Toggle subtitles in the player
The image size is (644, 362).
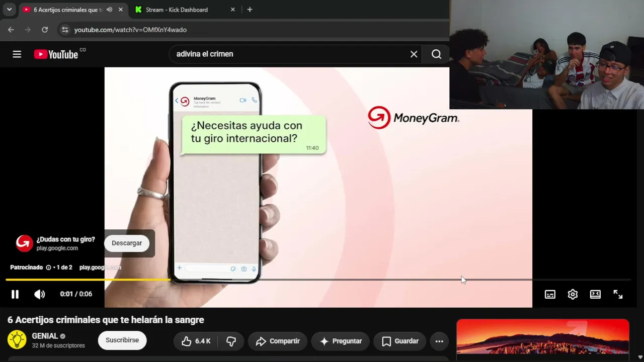(x=550, y=295)
